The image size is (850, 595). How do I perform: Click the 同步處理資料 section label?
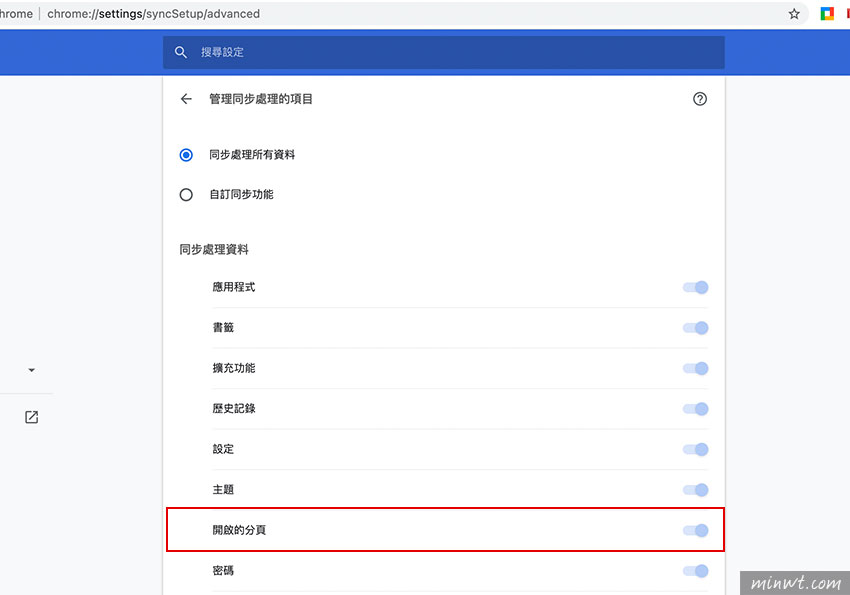point(214,249)
